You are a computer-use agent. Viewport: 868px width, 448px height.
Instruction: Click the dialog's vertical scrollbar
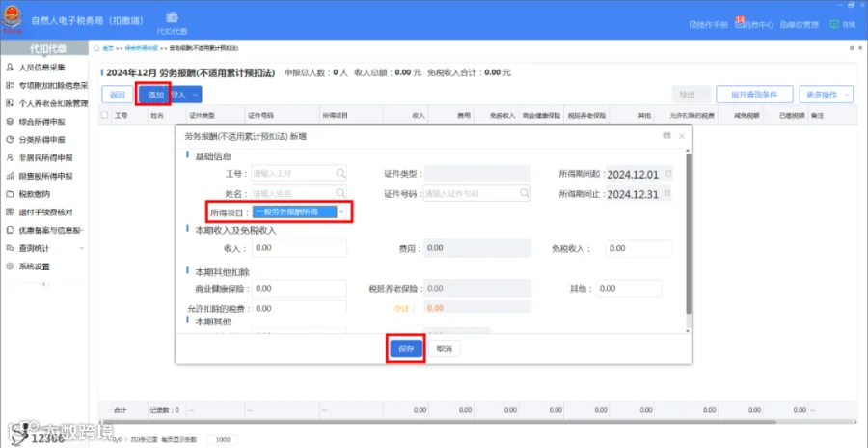[688, 233]
